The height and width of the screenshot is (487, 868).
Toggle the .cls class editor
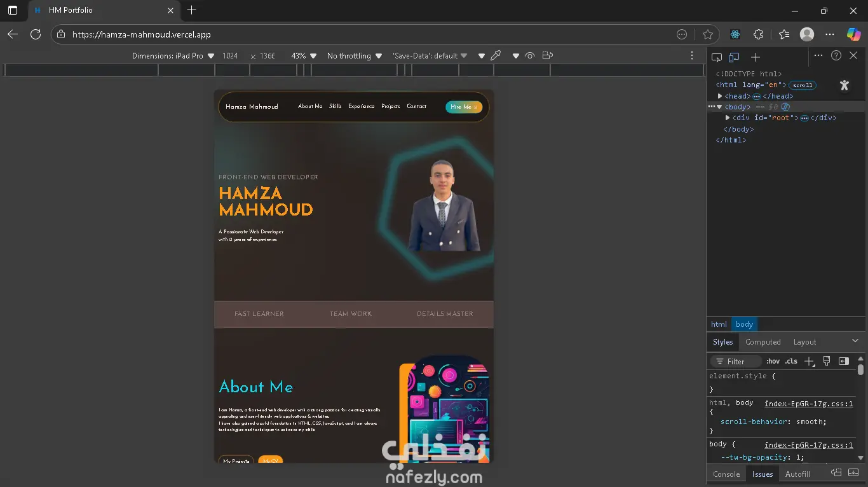[791, 361]
